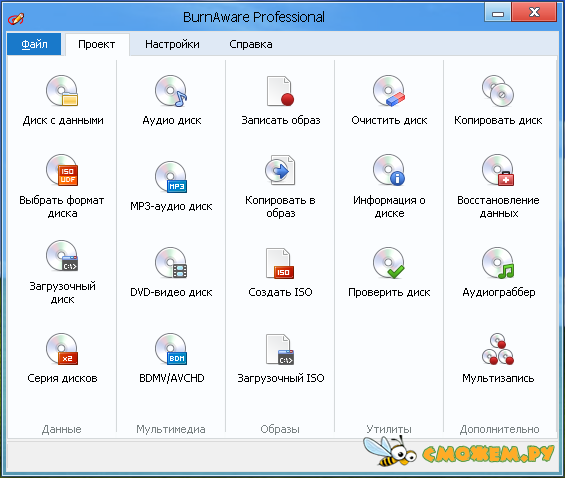Open the Настройки menu
The height and width of the screenshot is (478, 565).
pyautogui.click(x=172, y=44)
